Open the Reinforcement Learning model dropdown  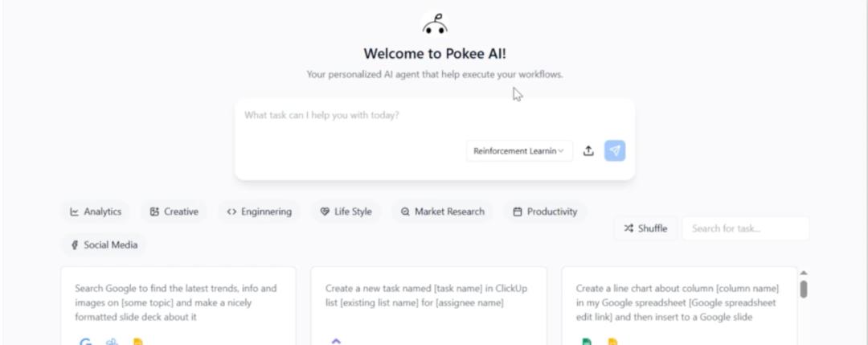coord(519,150)
